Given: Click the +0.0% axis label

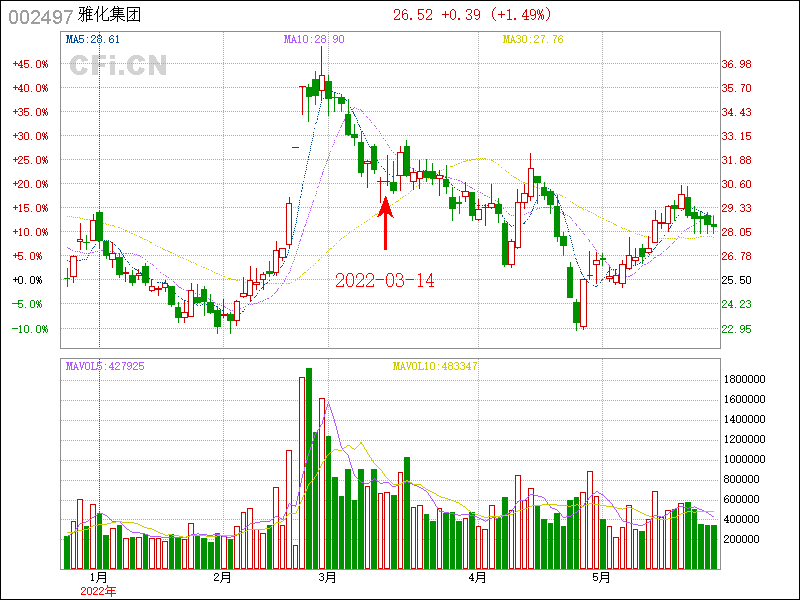Looking at the screenshot, I should pos(30,280).
